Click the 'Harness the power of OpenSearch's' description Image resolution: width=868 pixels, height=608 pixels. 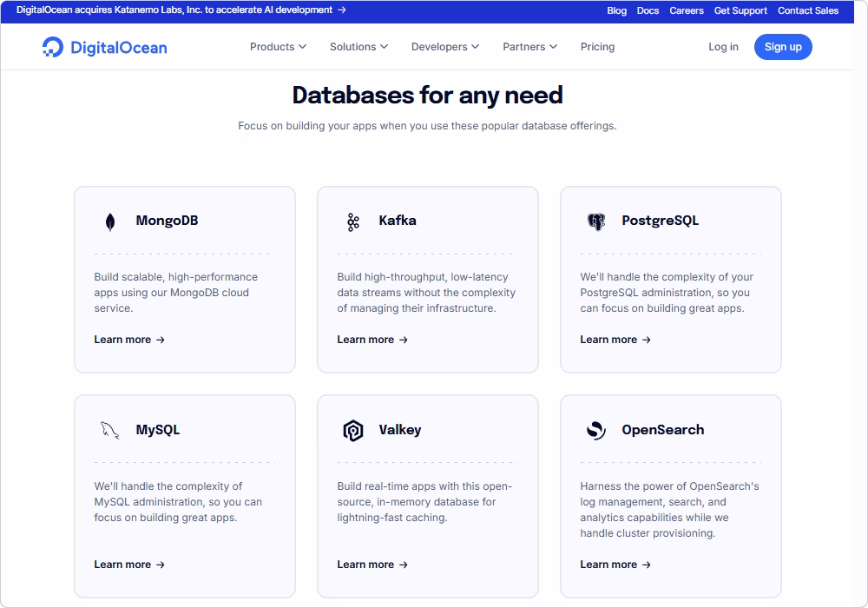coord(669,510)
